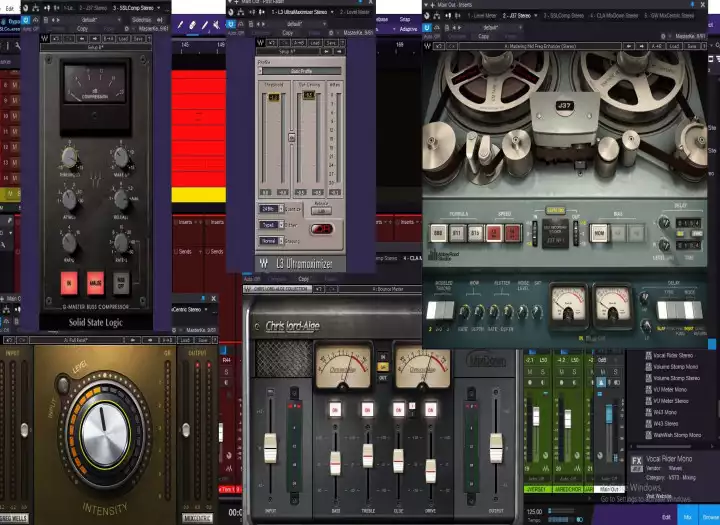The image size is (720, 525).
Task: Toggle the IN button on the SSL Buss Compressor
Action: [x=69, y=283]
